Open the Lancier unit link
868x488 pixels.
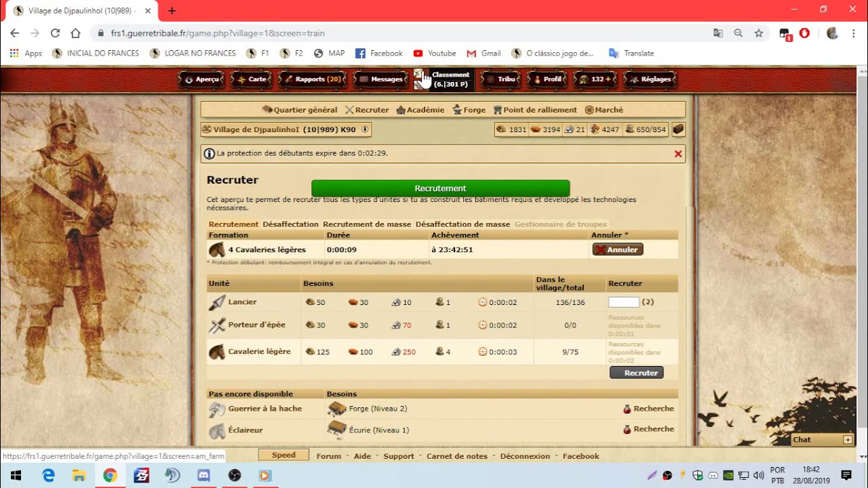(243, 302)
